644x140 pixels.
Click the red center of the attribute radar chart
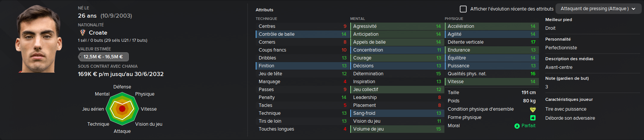(122, 109)
